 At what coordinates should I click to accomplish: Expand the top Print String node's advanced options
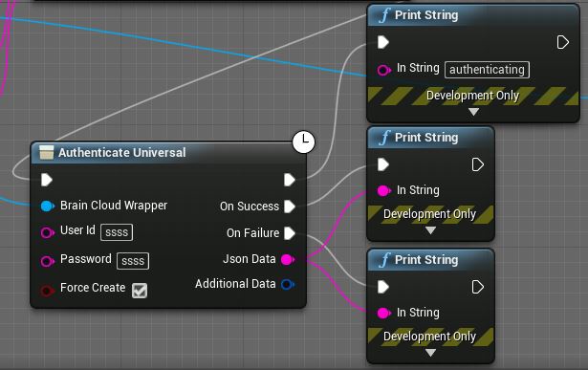473,112
